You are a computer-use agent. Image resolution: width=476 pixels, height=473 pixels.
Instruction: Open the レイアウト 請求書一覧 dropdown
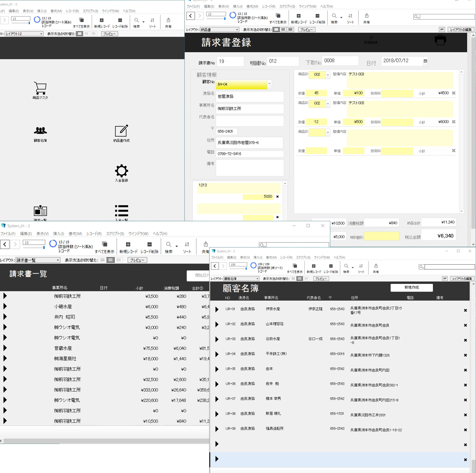tap(38, 260)
